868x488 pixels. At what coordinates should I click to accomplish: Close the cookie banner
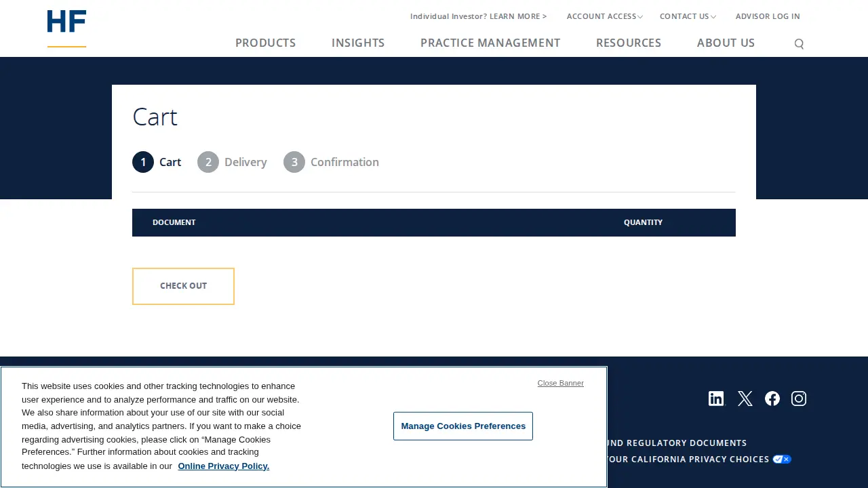click(561, 383)
